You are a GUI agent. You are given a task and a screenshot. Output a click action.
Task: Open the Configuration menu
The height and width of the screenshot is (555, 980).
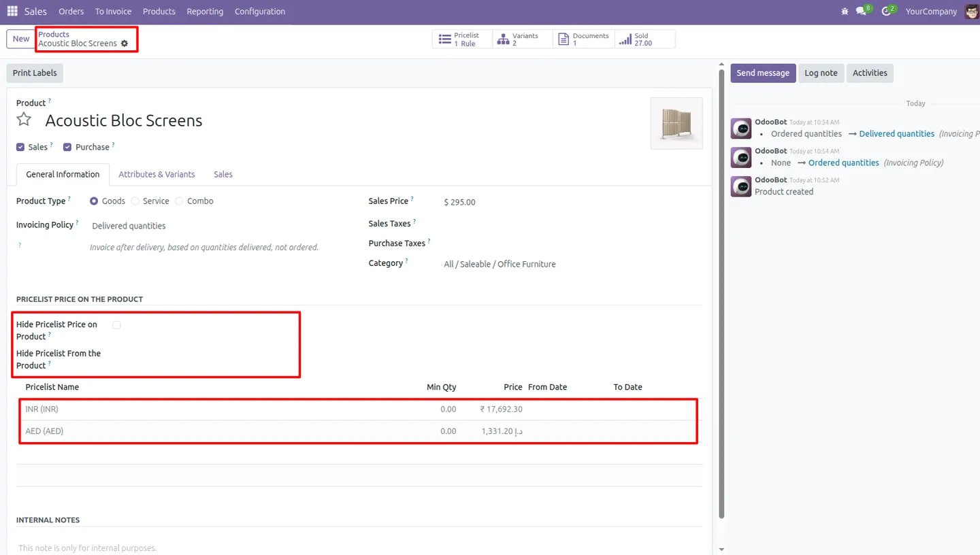[x=260, y=12]
